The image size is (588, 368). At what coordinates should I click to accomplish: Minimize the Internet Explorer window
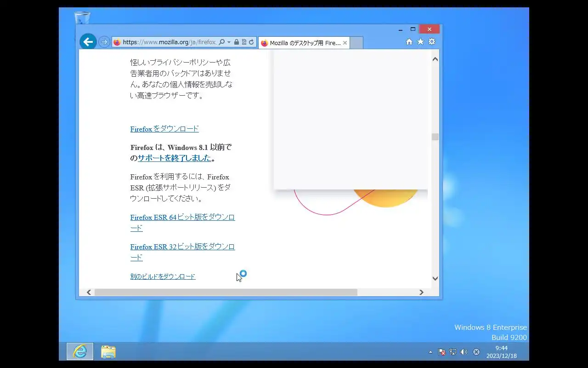401,29
